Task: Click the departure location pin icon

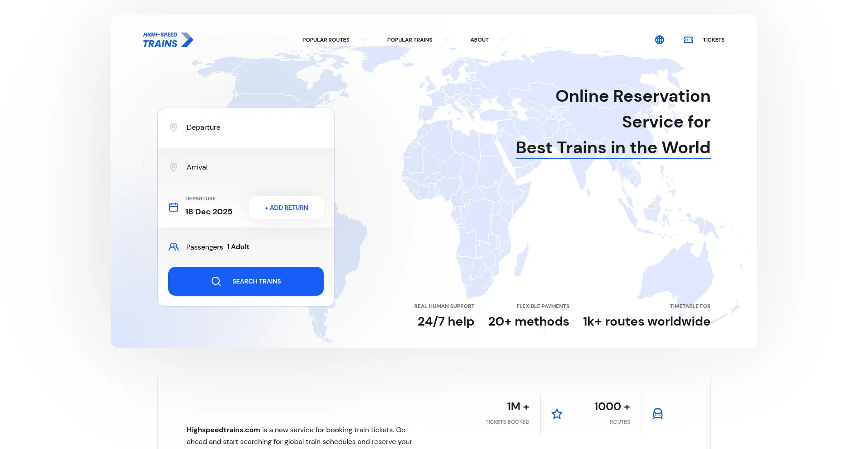Action: 174,128
